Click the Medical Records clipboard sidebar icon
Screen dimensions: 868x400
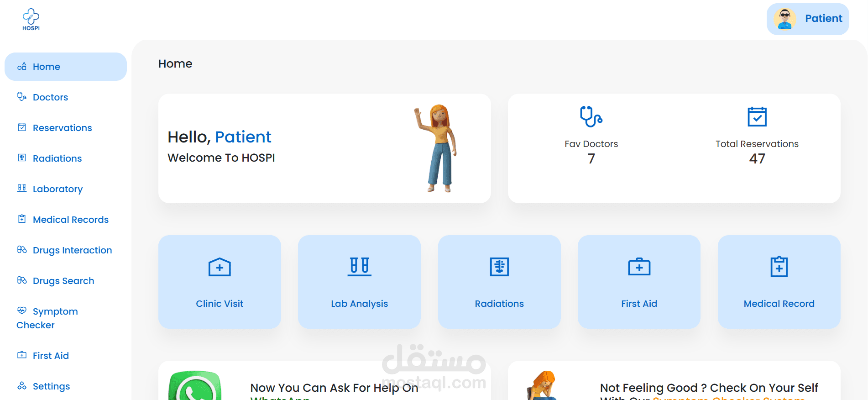pyautogui.click(x=22, y=219)
